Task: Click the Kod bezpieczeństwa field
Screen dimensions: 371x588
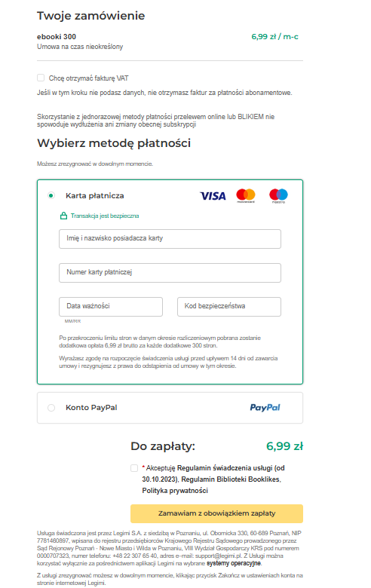Action: click(x=229, y=307)
